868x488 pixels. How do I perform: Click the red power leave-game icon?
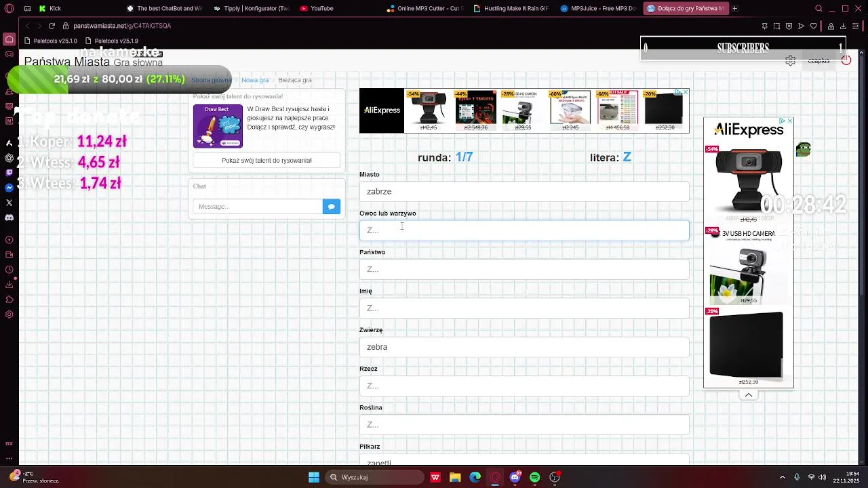click(x=846, y=60)
